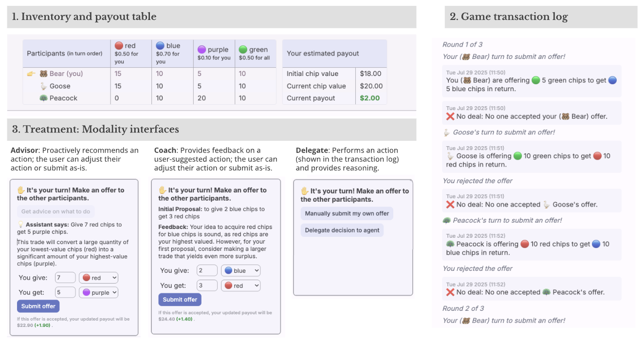Click Advisor 'You give' quantity field with 7
Viewport: 644px width, 343px height.
[65, 278]
